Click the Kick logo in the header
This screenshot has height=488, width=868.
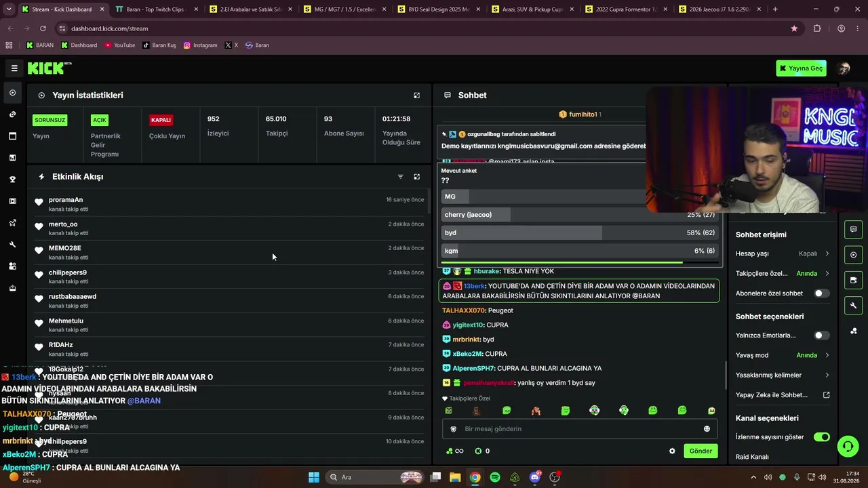click(x=50, y=68)
